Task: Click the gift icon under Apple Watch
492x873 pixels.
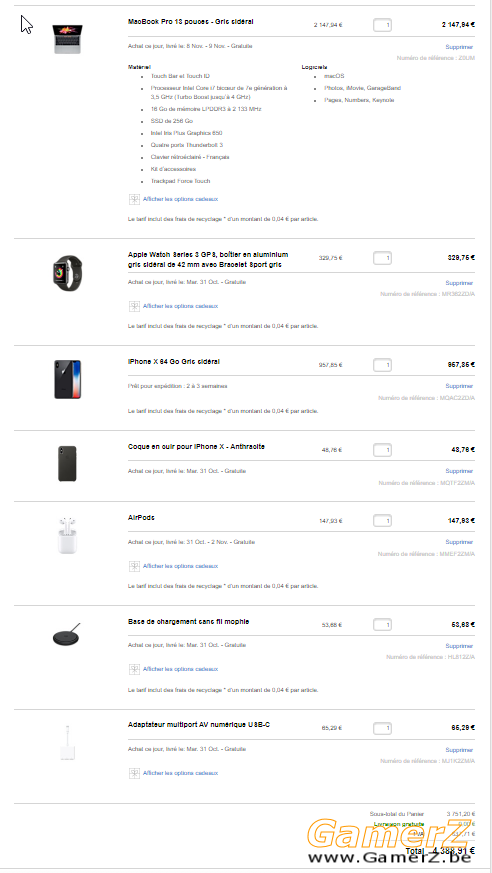Action: pos(134,306)
